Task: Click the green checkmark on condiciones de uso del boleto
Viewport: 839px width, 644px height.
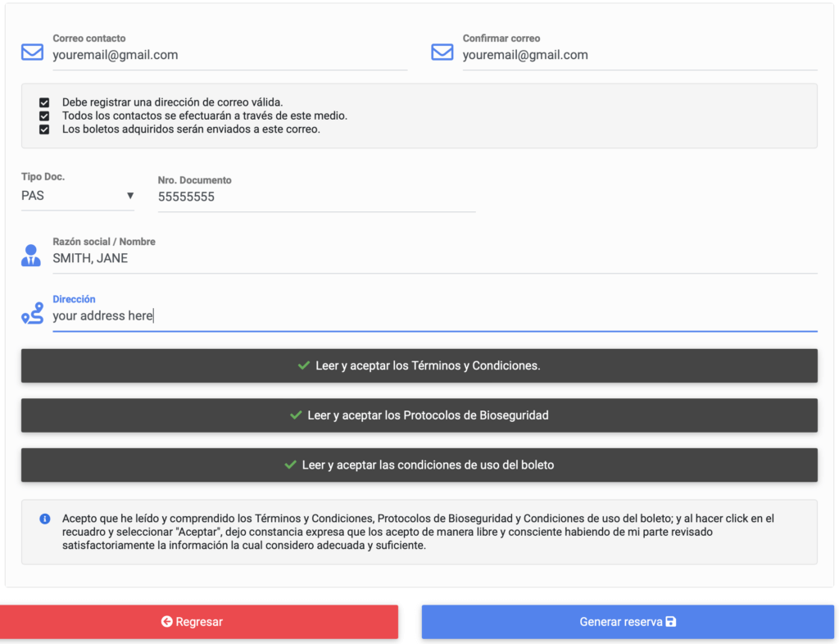Action: (x=291, y=465)
